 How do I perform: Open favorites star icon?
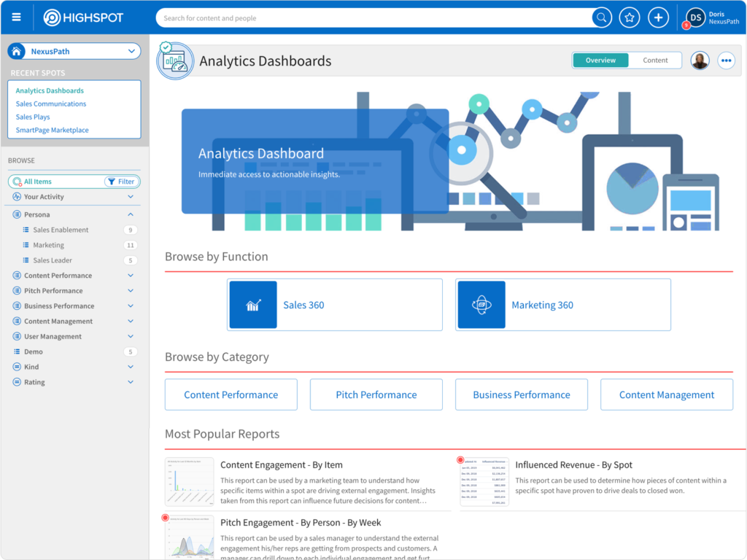(x=630, y=17)
